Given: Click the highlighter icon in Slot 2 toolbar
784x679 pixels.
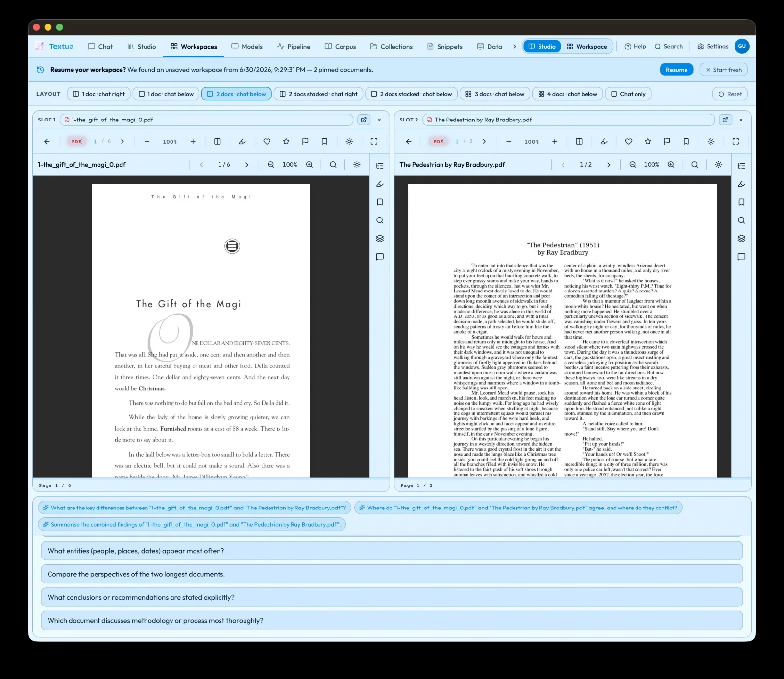Looking at the screenshot, I should coord(604,142).
